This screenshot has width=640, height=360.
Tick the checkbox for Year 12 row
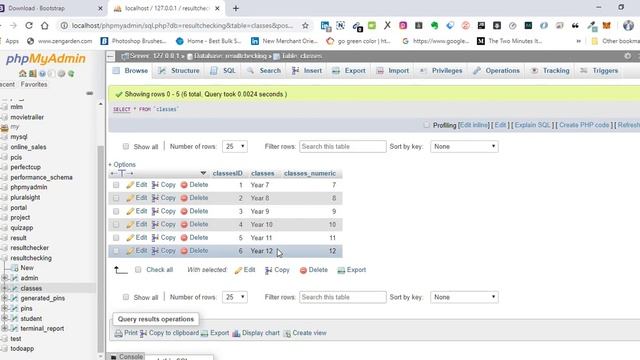[116, 251]
